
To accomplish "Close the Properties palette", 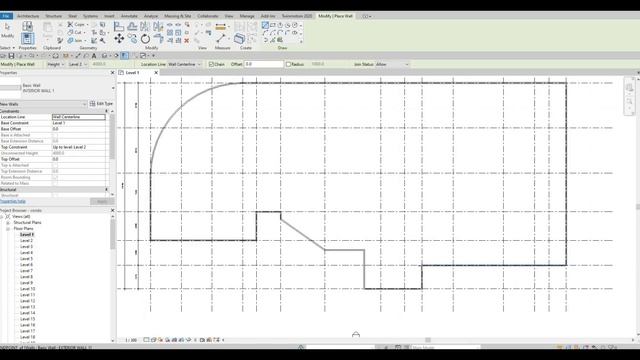I will tap(113, 73).
